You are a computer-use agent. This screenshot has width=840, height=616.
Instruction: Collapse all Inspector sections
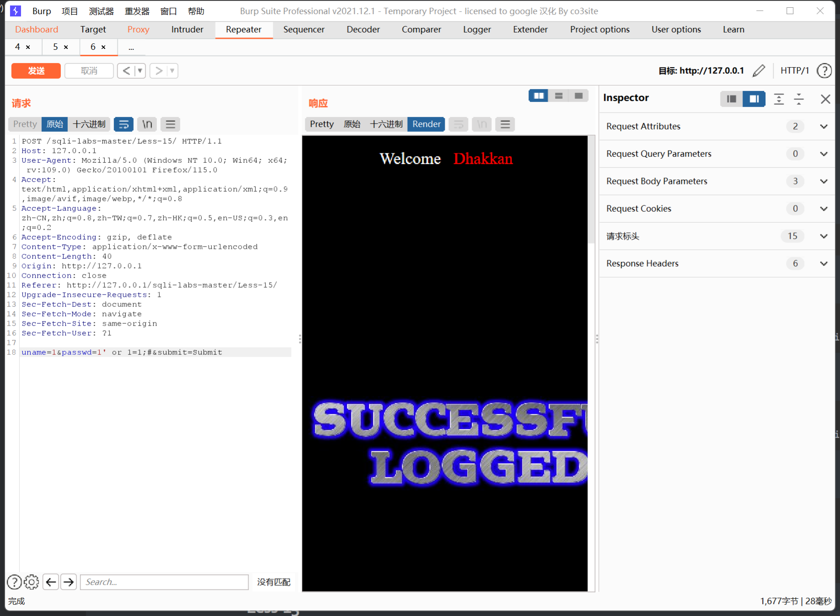pos(799,99)
